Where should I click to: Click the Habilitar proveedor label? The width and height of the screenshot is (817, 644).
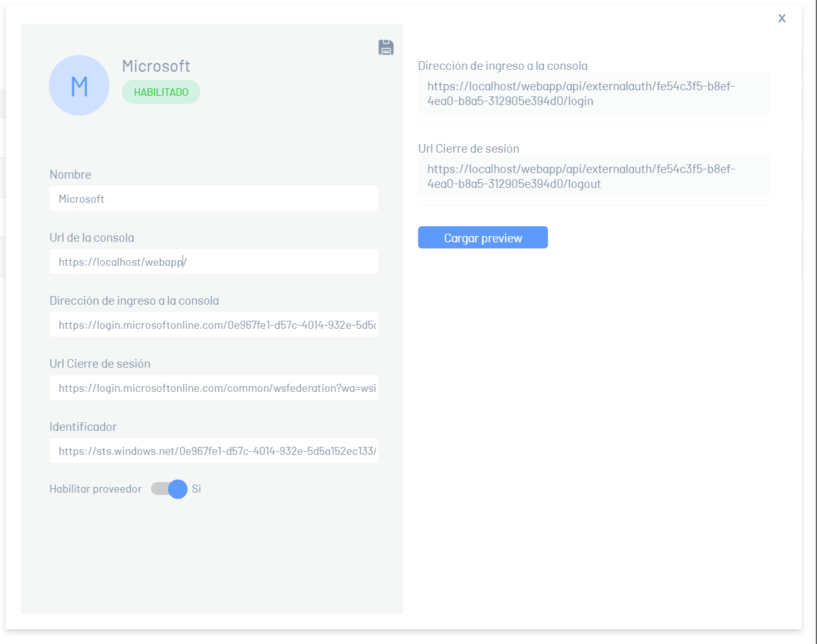click(x=95, y=489)
